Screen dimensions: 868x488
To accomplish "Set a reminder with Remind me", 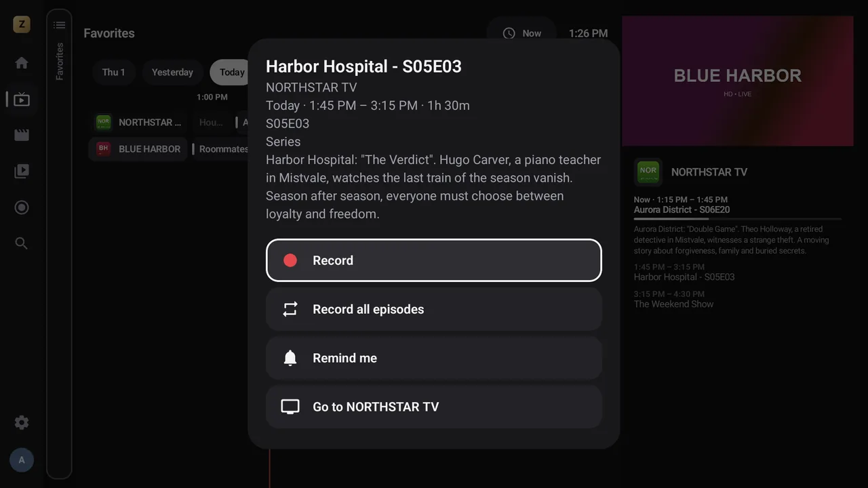I will click(434, 358).
